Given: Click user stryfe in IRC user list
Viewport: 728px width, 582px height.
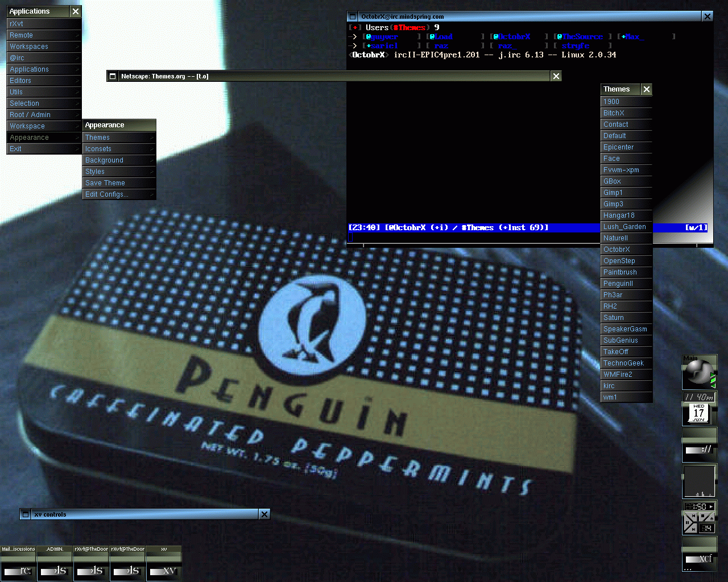Looking at the screenshot, I should point(576,46).
